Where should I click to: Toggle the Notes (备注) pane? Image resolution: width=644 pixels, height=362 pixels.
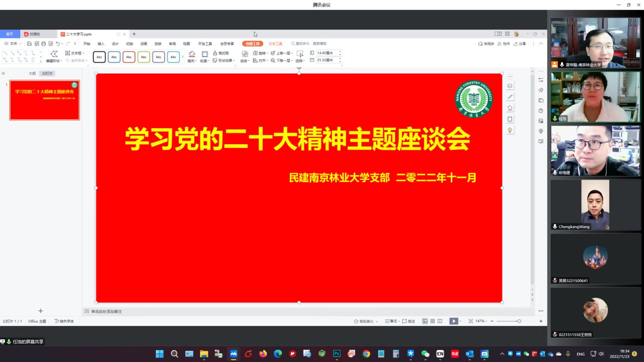coord(392,321)
